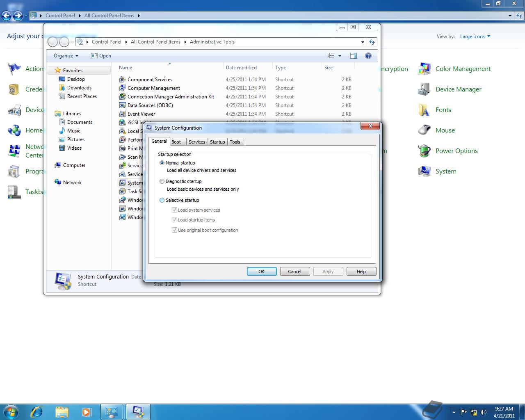Viewport: 525px width, 420px height.
Task: Click Control Panel back arrow button
Action: pyautogui.click(x=6, y=16)
